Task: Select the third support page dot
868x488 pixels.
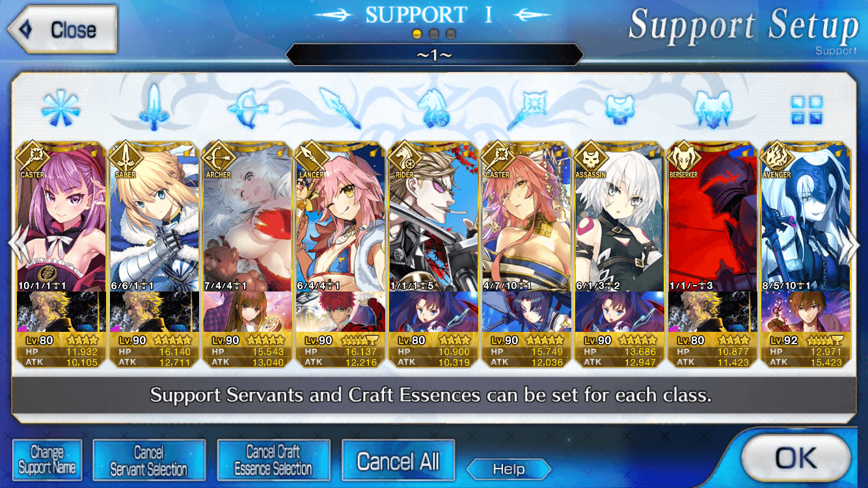Action: [x=450, y=33]
